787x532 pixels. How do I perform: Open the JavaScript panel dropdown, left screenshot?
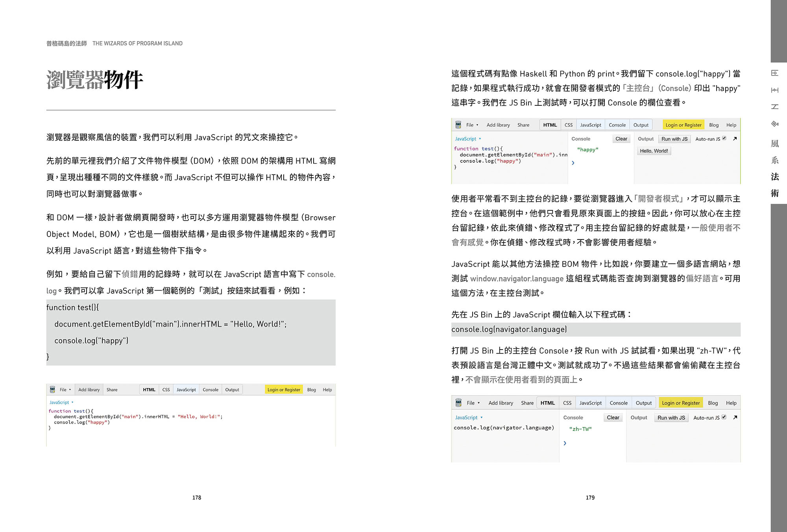point(60,402)
